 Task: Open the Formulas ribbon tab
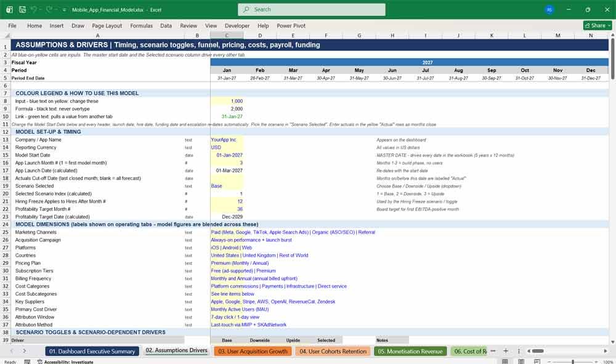click(142, 25)
